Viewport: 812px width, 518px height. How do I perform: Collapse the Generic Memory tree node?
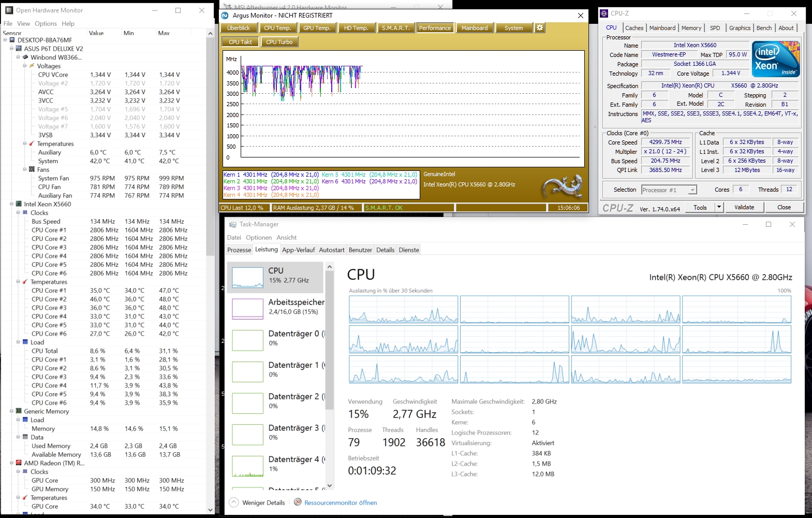[11, 411]
